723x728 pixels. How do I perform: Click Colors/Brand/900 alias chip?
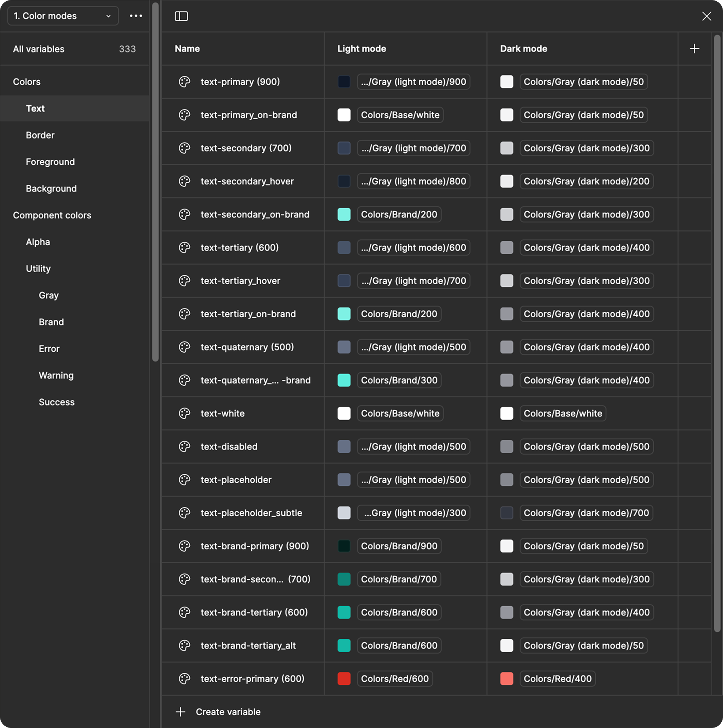(399, 546)
